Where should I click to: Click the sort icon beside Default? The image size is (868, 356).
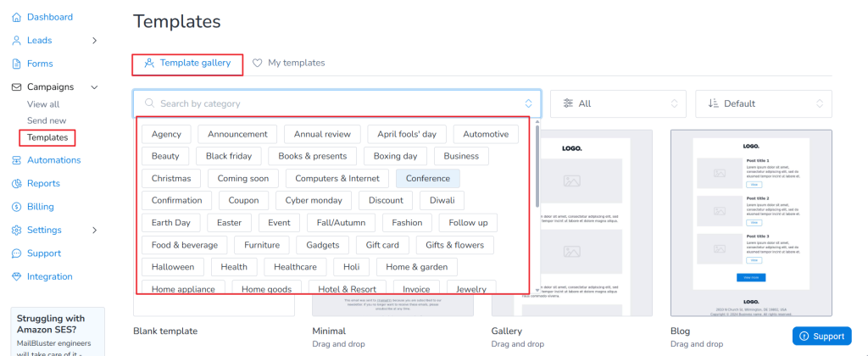tap(713, 103)
